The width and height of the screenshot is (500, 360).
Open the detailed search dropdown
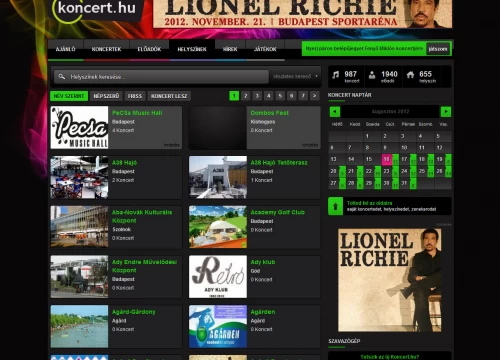(x=295, y=77)
